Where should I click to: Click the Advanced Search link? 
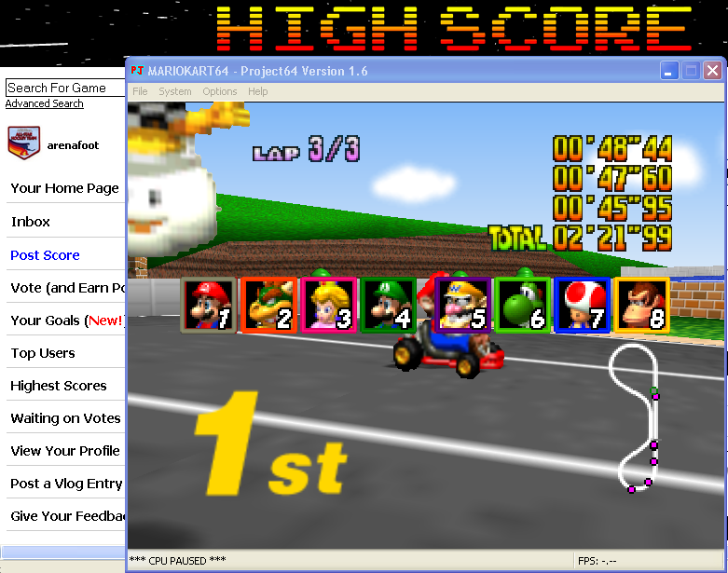45,103
